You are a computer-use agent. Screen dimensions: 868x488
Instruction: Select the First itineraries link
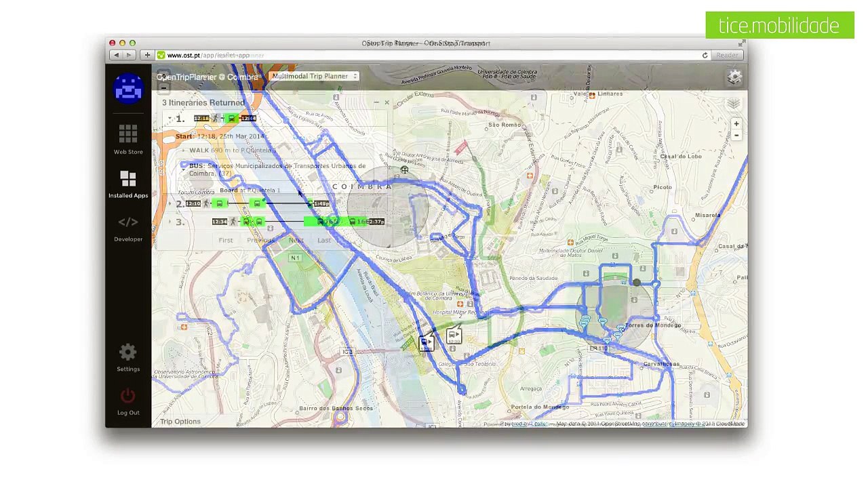(226, 240)
